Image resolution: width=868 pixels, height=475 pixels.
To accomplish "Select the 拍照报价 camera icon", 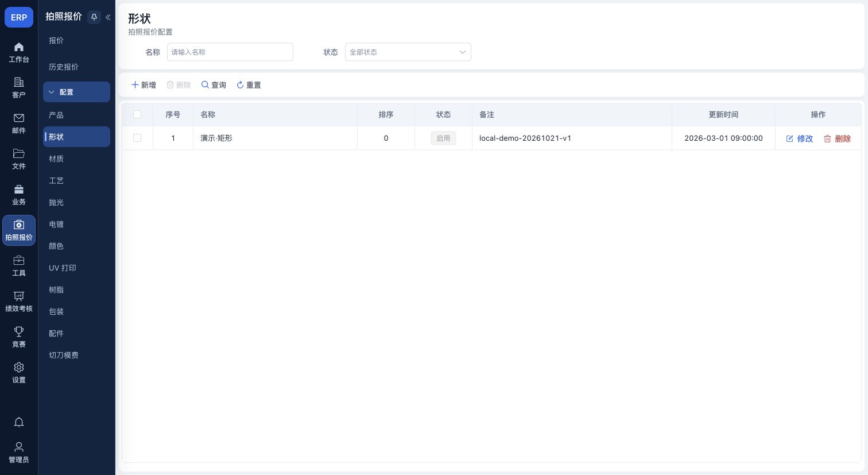I will click(x=19, y=230).
